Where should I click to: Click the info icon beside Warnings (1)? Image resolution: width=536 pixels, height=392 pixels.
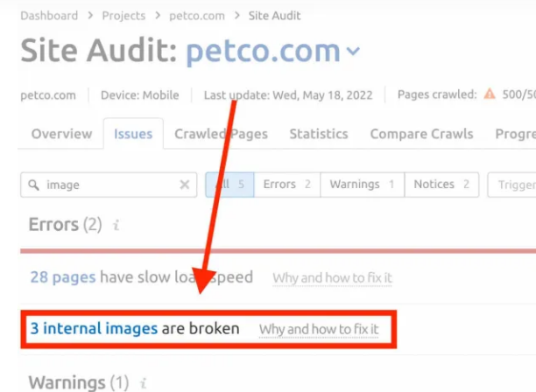pyautogui.click(x=144, y=382)
